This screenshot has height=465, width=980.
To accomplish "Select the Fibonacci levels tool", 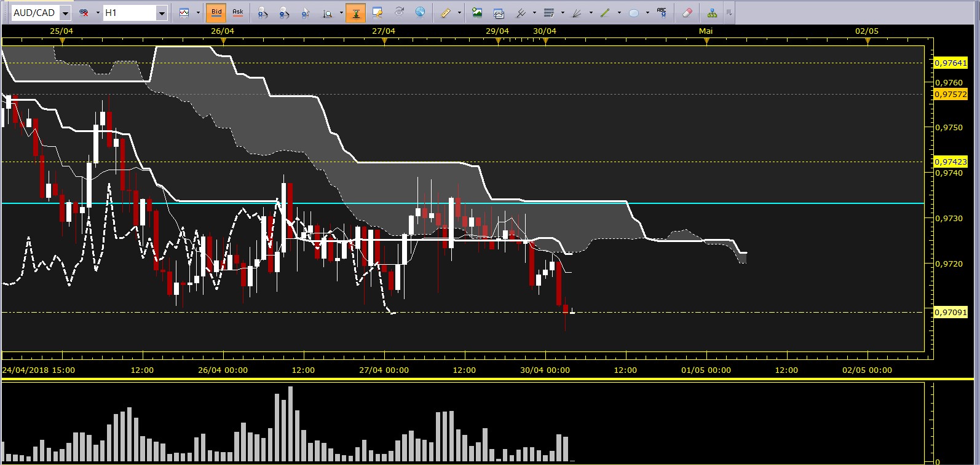I will pyautogui.click(x=549, y=12).
